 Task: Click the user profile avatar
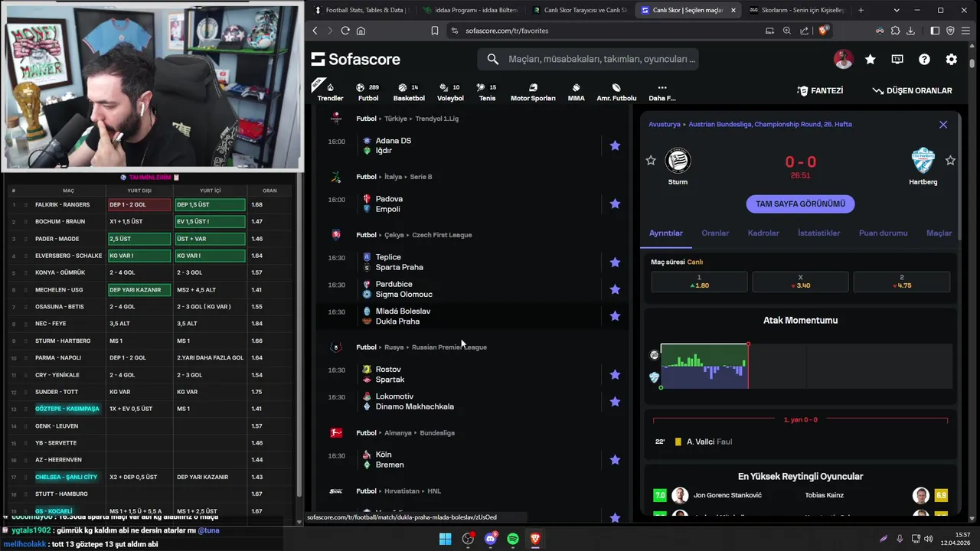point(843,59)
